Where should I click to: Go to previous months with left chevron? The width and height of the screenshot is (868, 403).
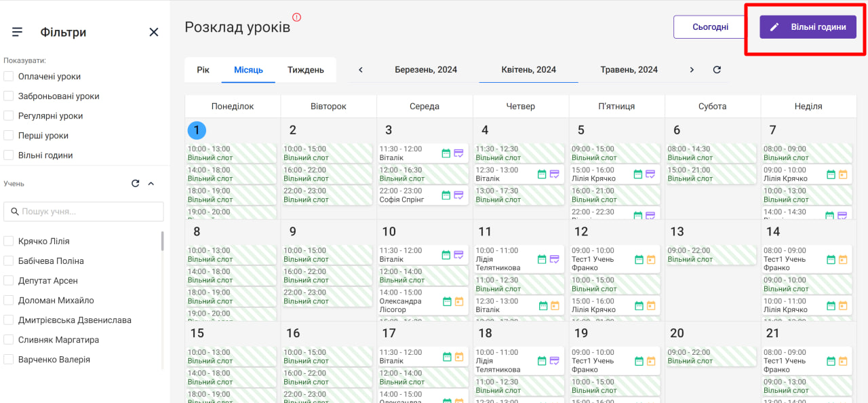point(361,70)
